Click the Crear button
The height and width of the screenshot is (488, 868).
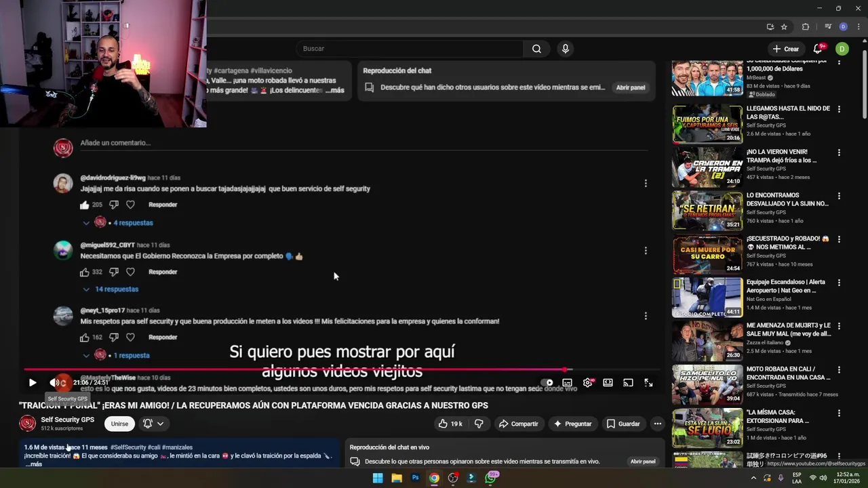point(786,49)
